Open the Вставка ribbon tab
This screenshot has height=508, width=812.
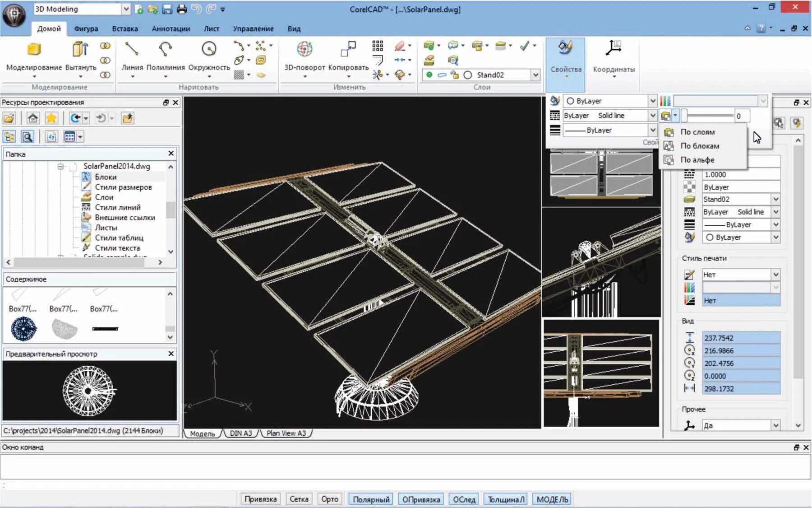[x=125, y=28]
